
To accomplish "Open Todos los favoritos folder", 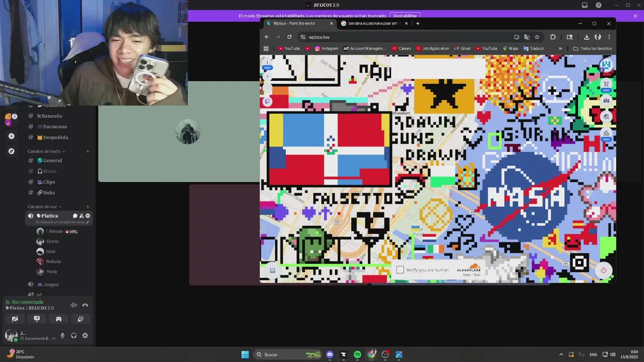I will pos(593,48).
